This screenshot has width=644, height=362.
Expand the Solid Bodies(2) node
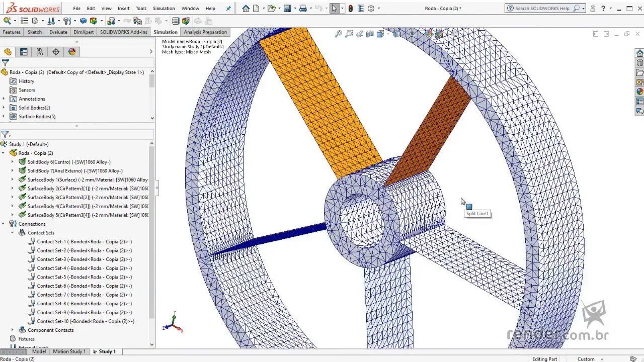coord(4,108)
